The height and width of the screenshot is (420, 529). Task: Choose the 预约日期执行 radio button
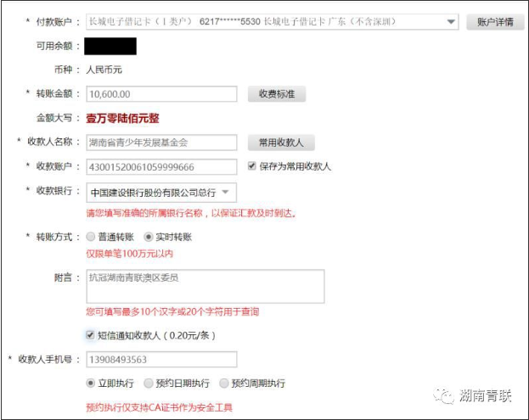coord(149,384)
